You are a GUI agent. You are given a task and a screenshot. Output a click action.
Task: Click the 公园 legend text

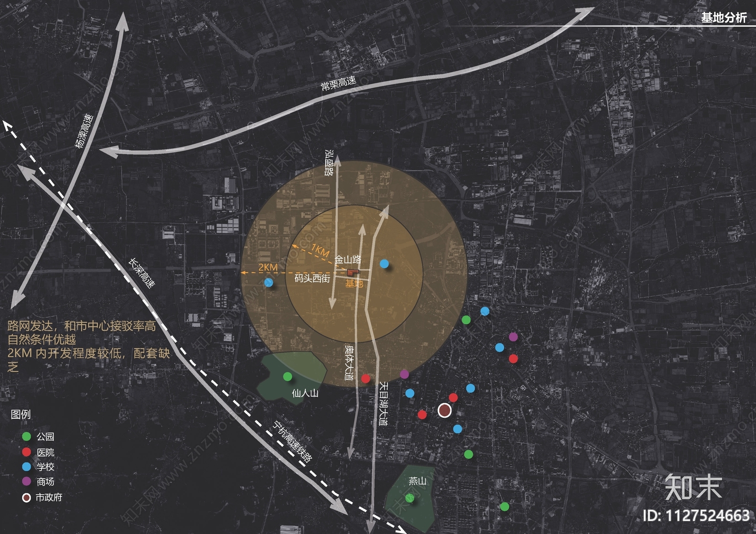click(45, 437)
